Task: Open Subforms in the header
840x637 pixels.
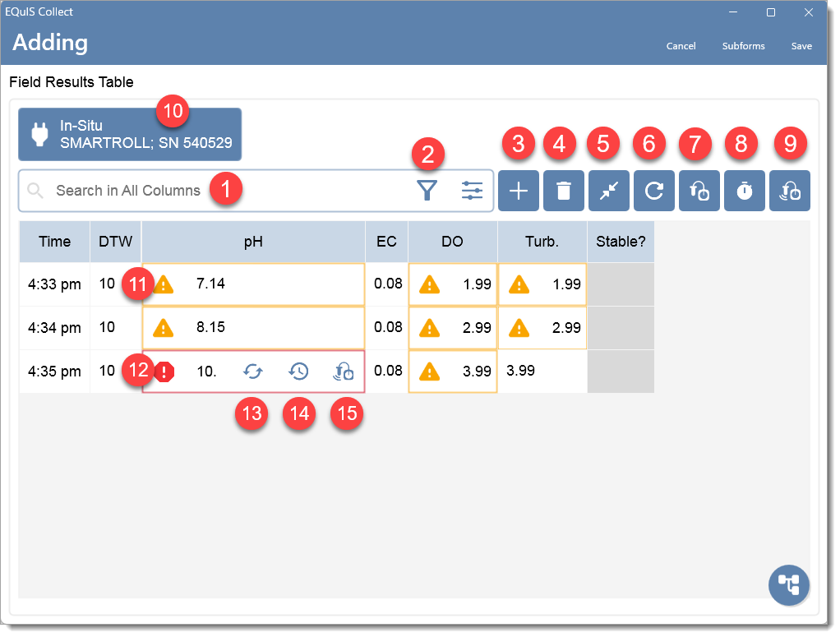Action: coord(744,46)
